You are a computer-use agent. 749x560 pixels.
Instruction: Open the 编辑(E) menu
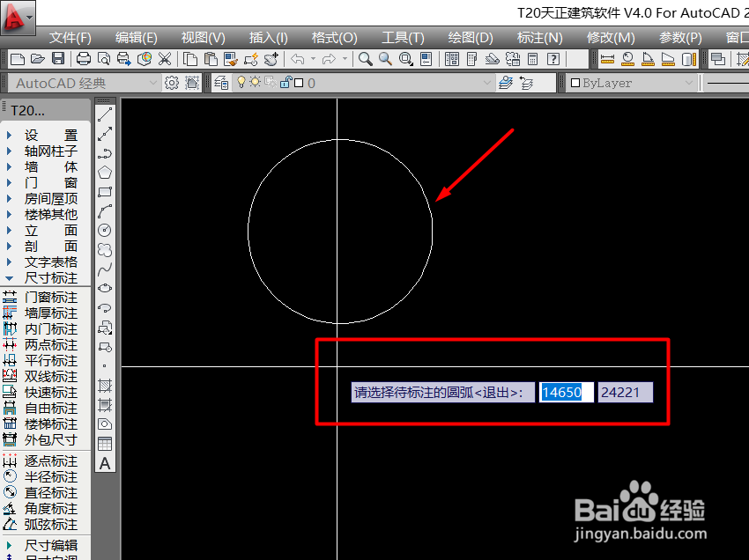point(136,38)
